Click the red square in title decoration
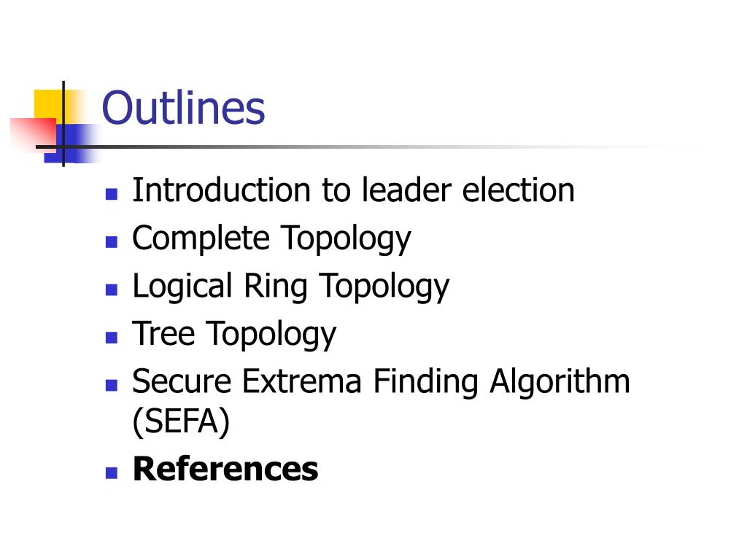Viewport: 747px width, 560px height. tap(32, 134)
